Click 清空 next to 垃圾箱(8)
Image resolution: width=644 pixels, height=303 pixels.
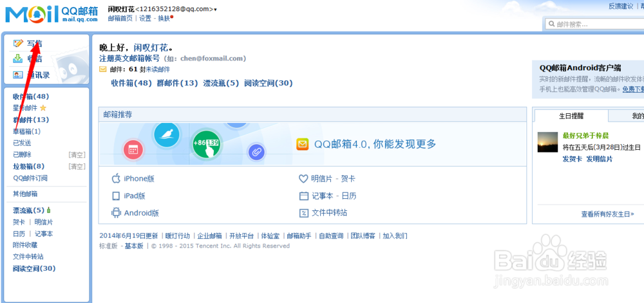click(x=77, y=167)
